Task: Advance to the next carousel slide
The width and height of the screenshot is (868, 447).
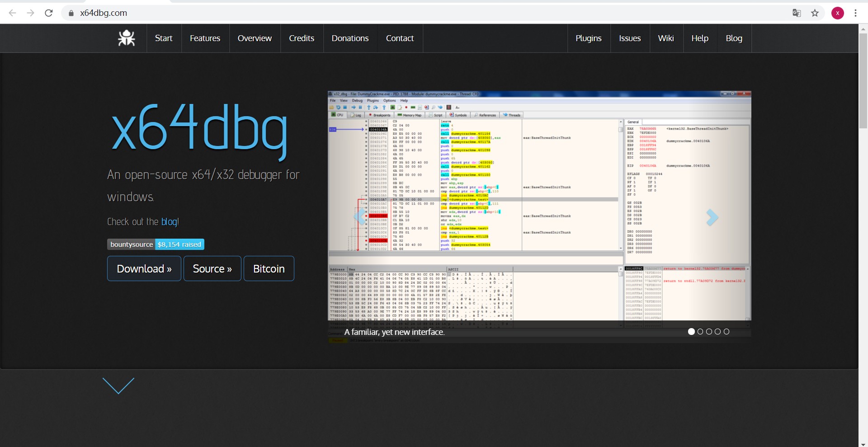Action: coord(712,217)
